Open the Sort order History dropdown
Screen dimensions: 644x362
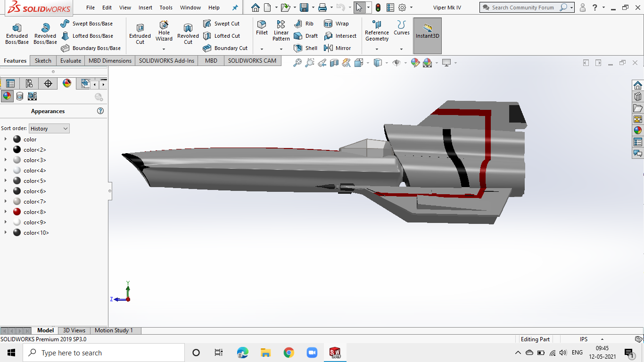(49, 128)
